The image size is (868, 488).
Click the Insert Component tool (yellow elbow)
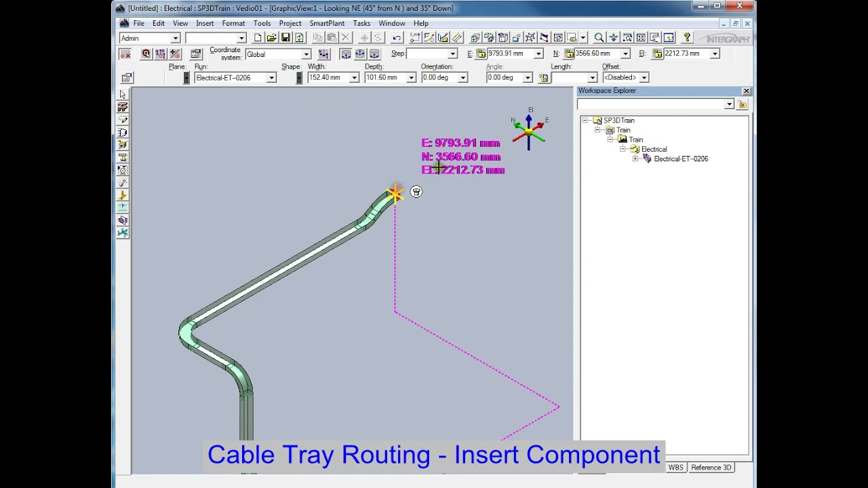coord(123,195)
